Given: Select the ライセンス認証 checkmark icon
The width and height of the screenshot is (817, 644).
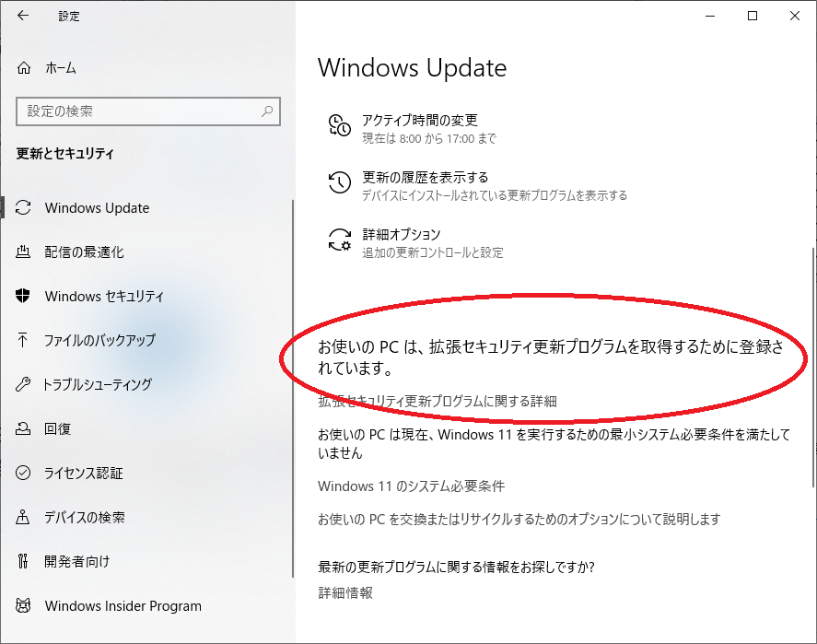Looking at the screenshot, I should coord(23,474).
